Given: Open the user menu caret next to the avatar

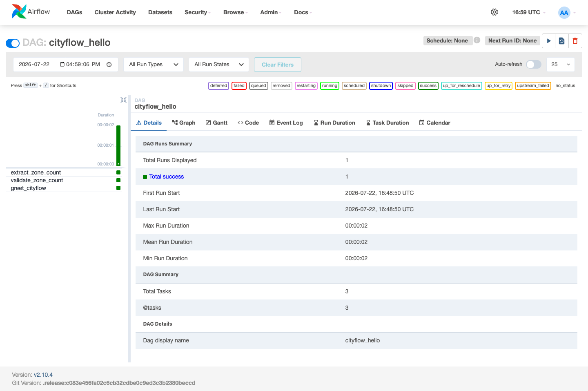Looking at the screenshot, I should click(x=575, y=13).
